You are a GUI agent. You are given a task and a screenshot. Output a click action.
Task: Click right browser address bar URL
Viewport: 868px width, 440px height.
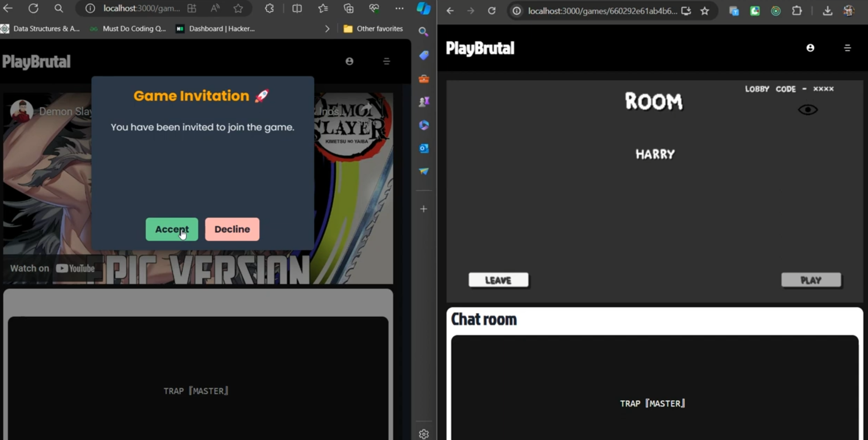(x=602, y=11)
